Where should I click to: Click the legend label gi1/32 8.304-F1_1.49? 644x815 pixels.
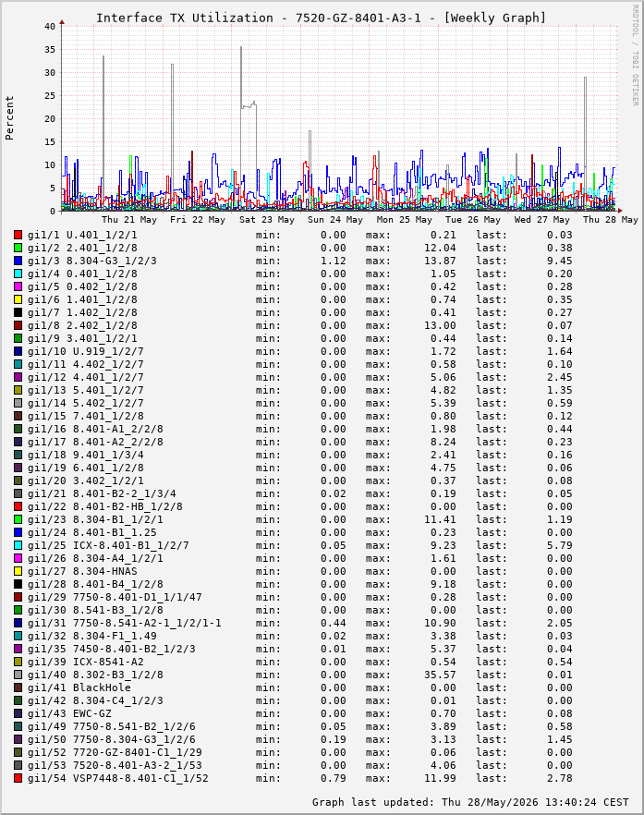click(x=92, y=636)
